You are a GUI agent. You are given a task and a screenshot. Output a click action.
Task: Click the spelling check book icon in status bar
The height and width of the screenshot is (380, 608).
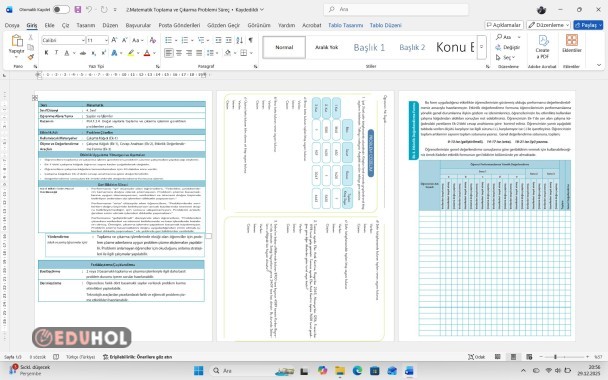(56, 357)
